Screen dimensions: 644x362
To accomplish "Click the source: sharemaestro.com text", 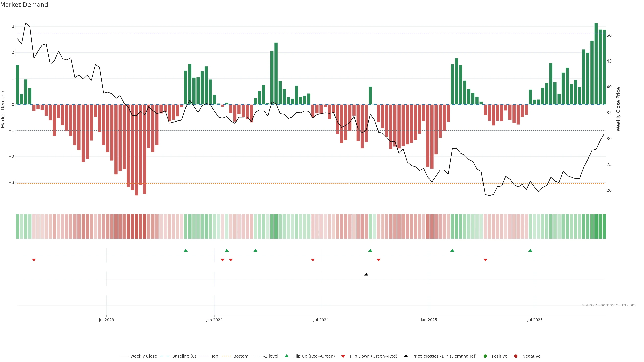I will tap(609, 305).
